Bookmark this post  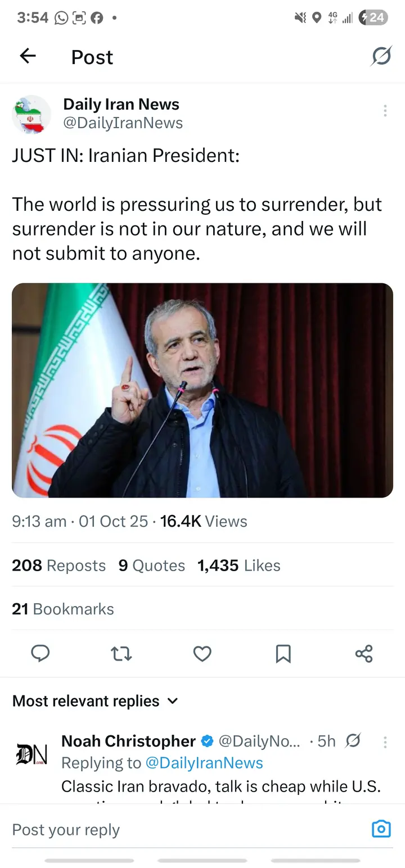click(283, 653)
